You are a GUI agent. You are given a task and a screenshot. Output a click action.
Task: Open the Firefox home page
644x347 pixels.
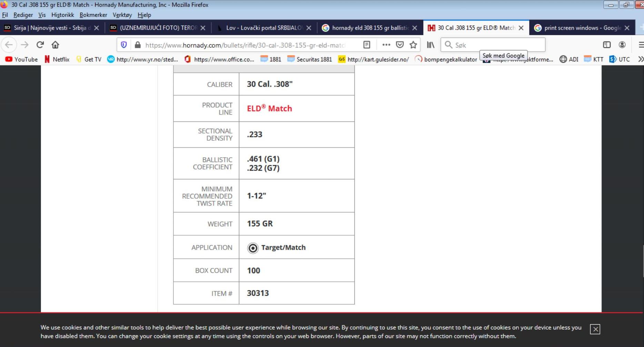[x=55, y=45]
